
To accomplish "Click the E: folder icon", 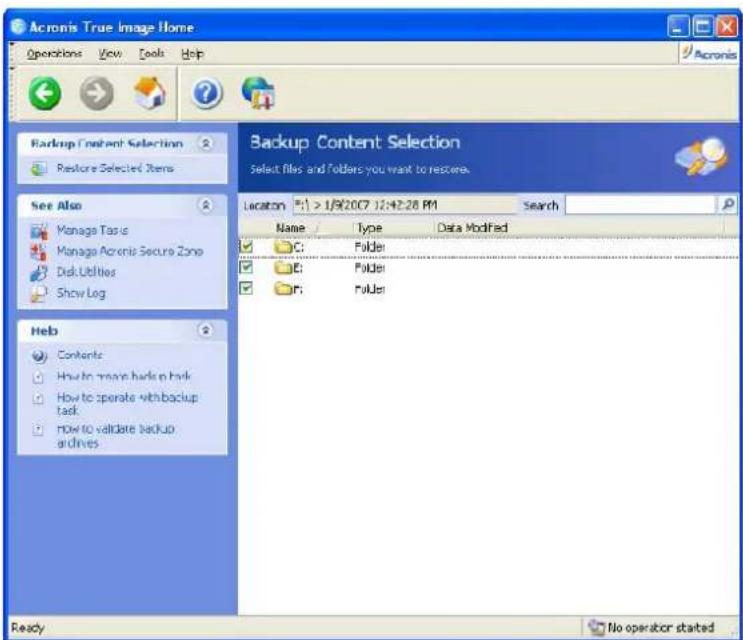I will click(283, 268).
